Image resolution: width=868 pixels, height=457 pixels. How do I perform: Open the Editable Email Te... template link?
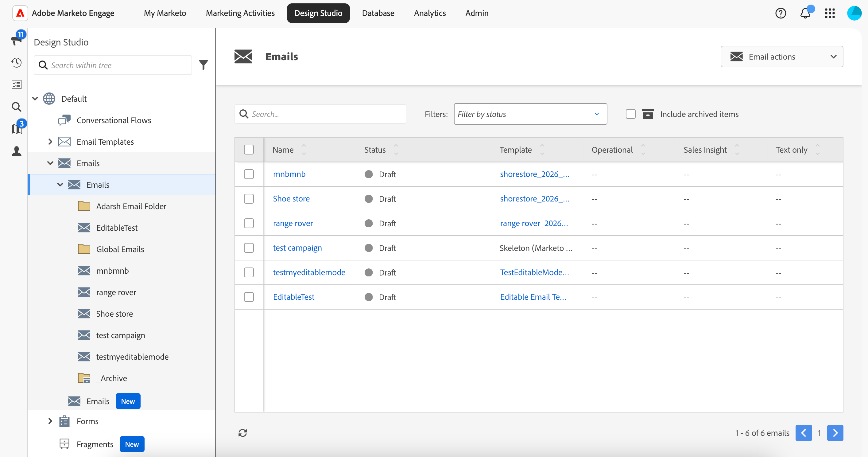pos(533,297)
